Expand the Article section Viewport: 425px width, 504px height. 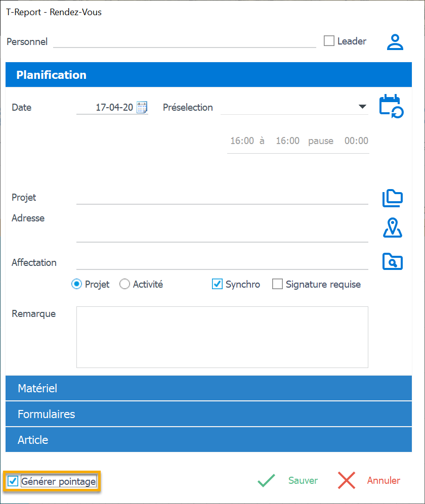coord(208,440)
